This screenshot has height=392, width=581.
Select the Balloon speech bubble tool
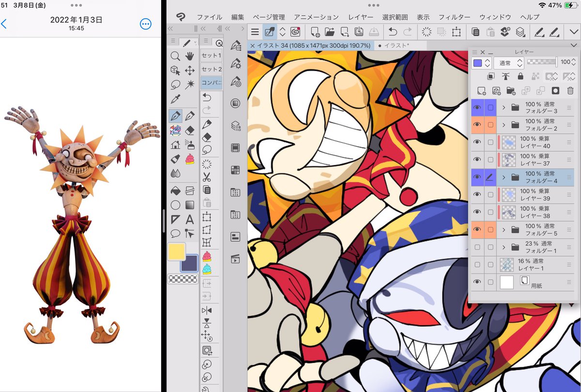coord(175,233)
